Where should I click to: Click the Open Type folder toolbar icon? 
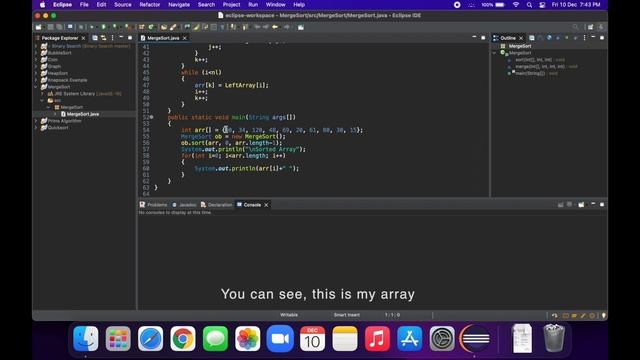click(x=164, y=27)
